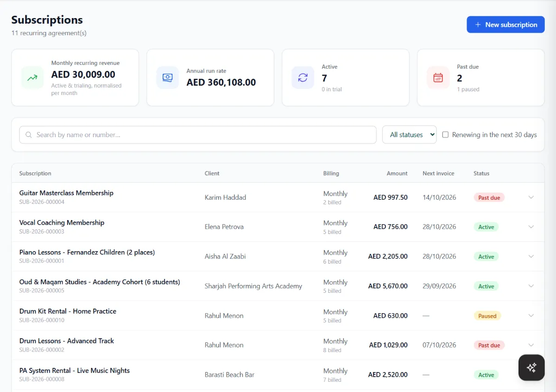Expand the Piano Lessons - Fernandez Children row
Screen dimensions: 556x392
coord(531,256)
